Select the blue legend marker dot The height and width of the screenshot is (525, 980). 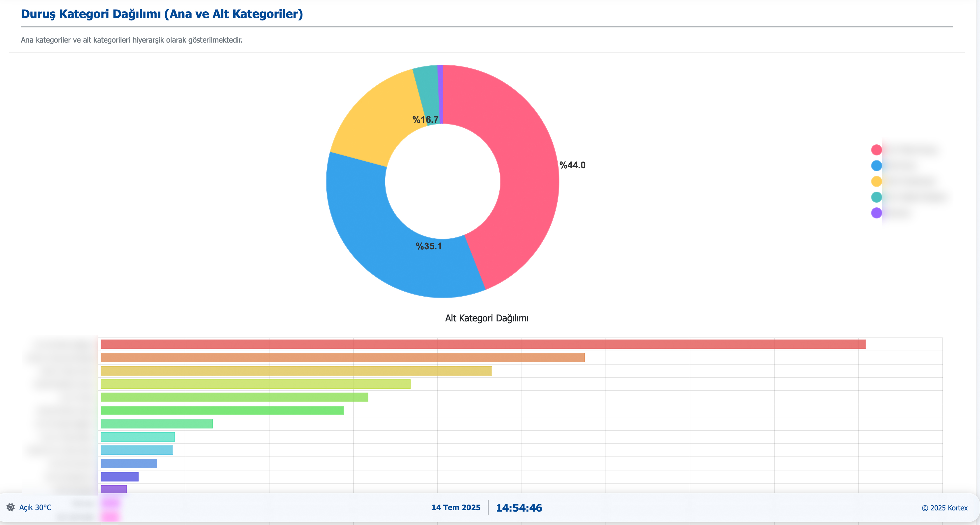point(877,165)
